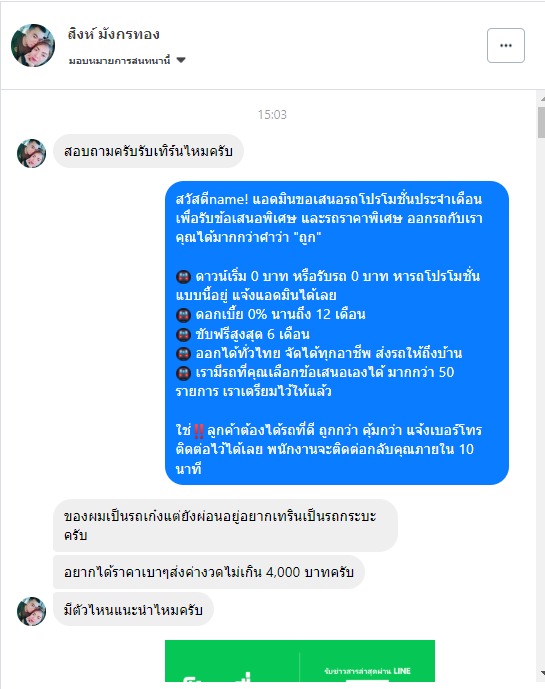Screen dimensions: 545x689
Task: Click the scrollbar up arrow
Action: 541,98
